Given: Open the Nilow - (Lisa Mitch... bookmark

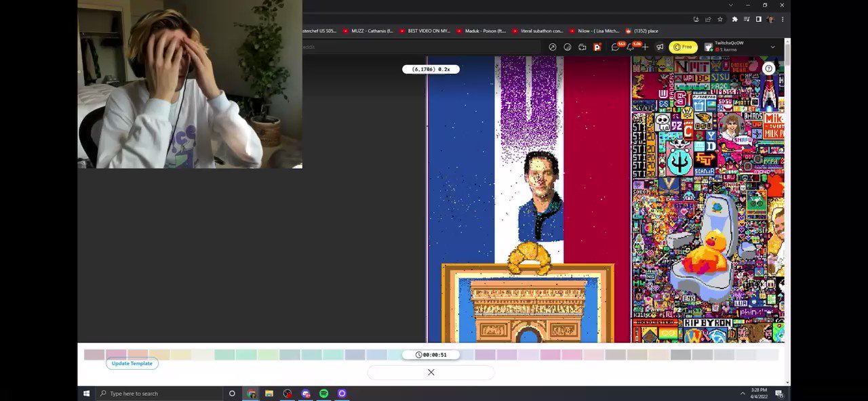Looking at the screenshot, I should click(594, 30).
